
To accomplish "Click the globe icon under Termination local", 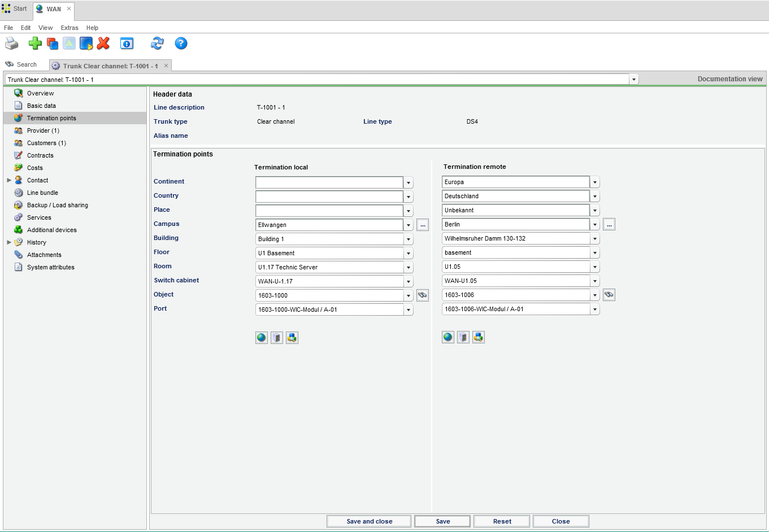I will coord(261,338).
